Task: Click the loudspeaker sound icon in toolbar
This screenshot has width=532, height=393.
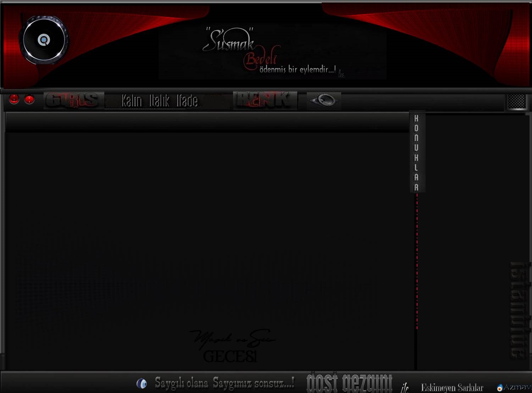Action: [323, 101]
